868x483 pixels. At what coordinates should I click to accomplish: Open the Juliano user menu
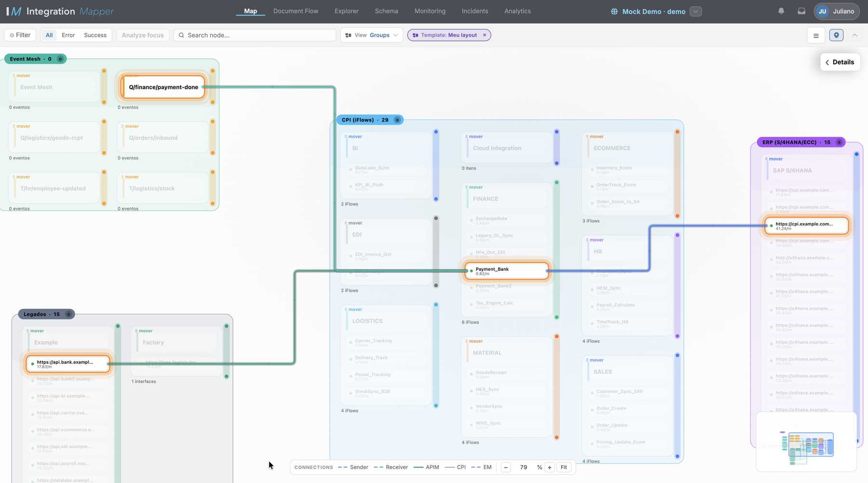837,11
